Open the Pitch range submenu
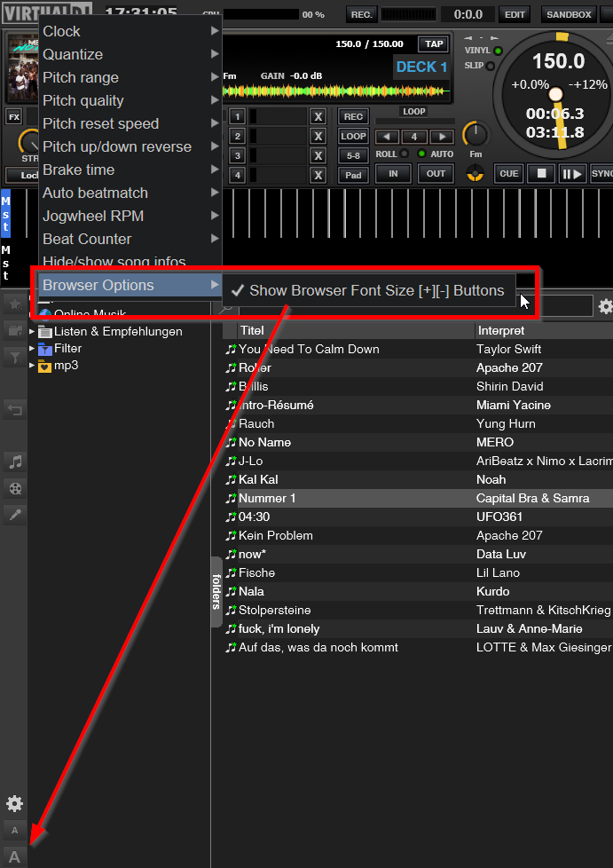The width and height of the screenshot is (613, 868). 130,77
